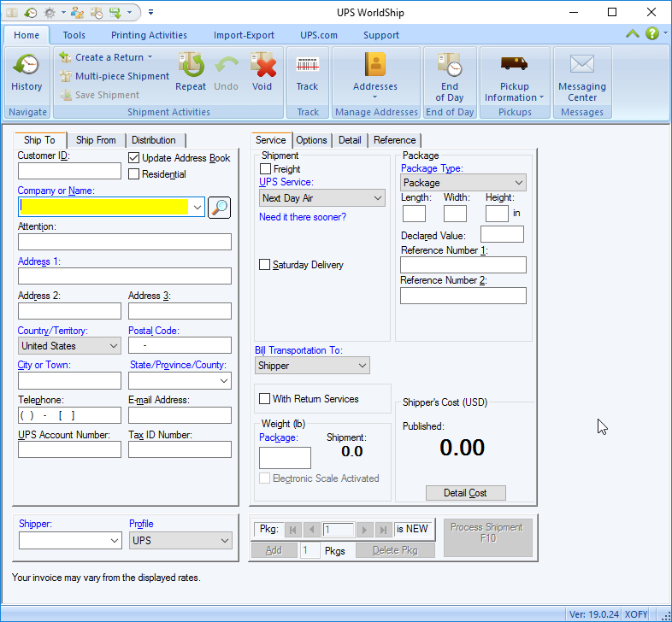Image resolution: width=672 pixels, height=622 pixels.
Task: Open the Support ribbon tab
Action: [x=381, y=35]
